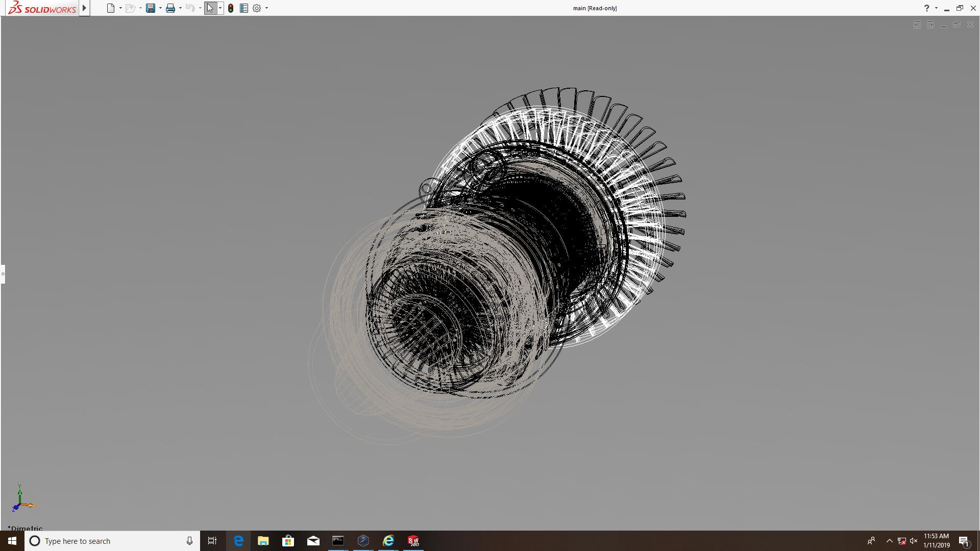Open the Help dropdown arrow
The height and width of the screenshot is (551, 980).
click(936, 8)
